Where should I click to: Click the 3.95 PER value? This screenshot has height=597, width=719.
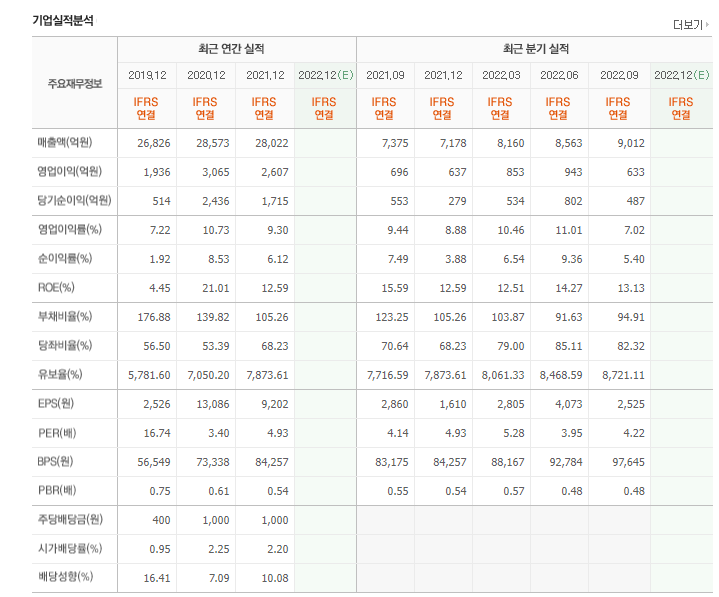[x=572, y=433]
